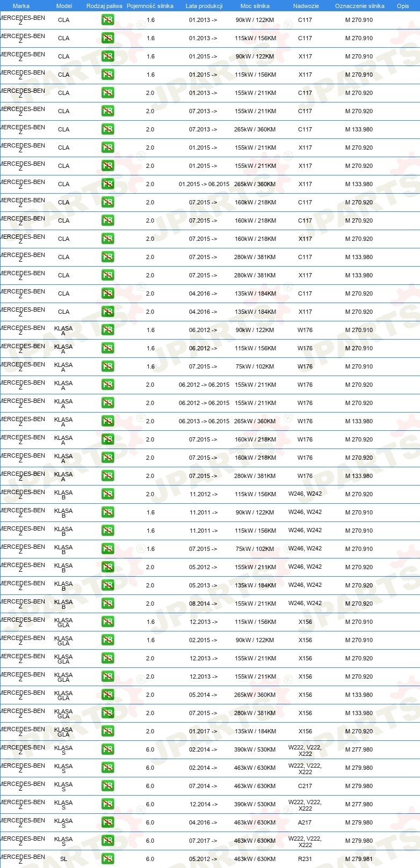Click the date 08.2014 -> in Klasa B row

click(x=203, y=604)
